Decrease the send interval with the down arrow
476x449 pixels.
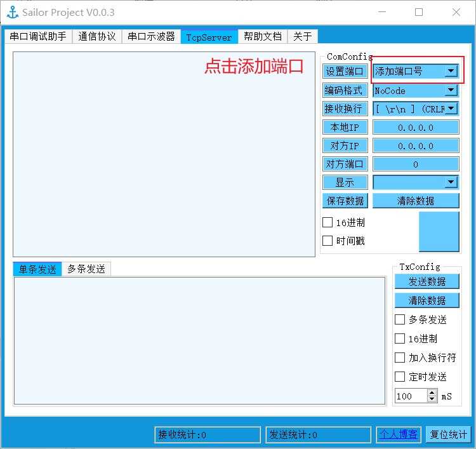coord(432,399)
